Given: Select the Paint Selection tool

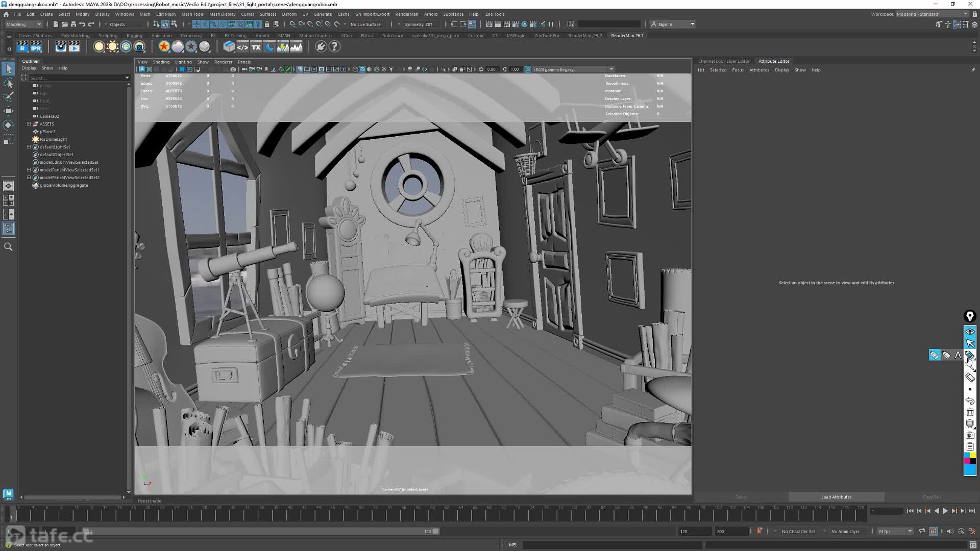Looking at the screenshot, I should pyautogui.click(x=8, y=96).
